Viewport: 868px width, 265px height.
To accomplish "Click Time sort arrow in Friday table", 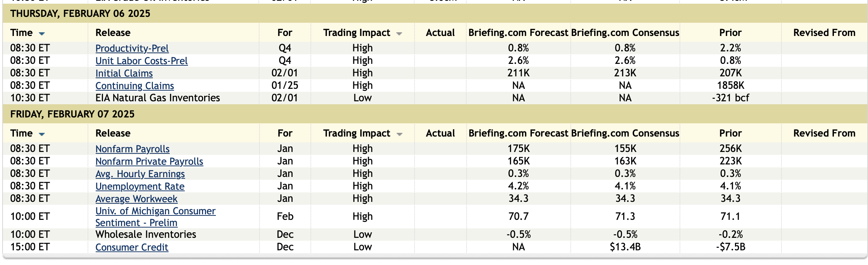I will tap(42, 134).
